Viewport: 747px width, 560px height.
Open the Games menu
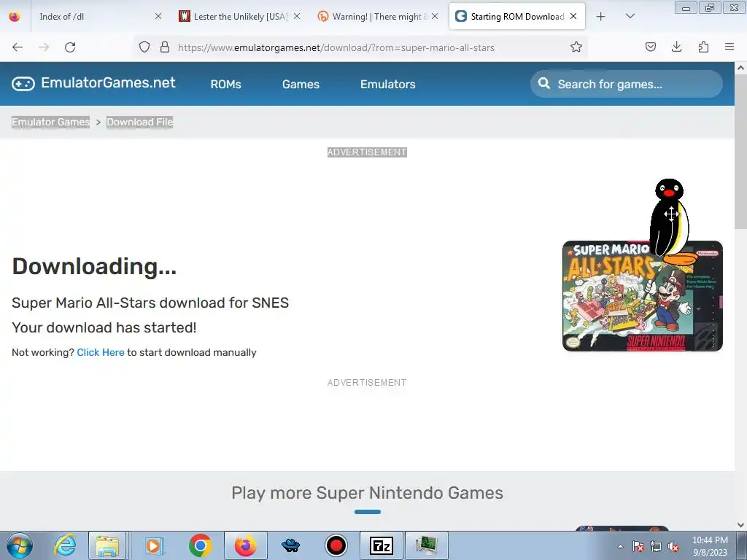coord(301,85)
